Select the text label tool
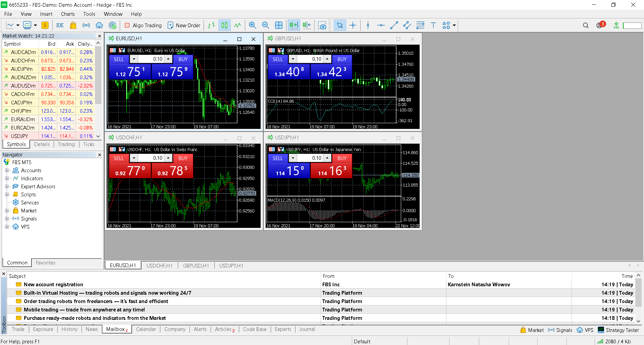The width and height of the screenshot is (644, 345). 433,25
